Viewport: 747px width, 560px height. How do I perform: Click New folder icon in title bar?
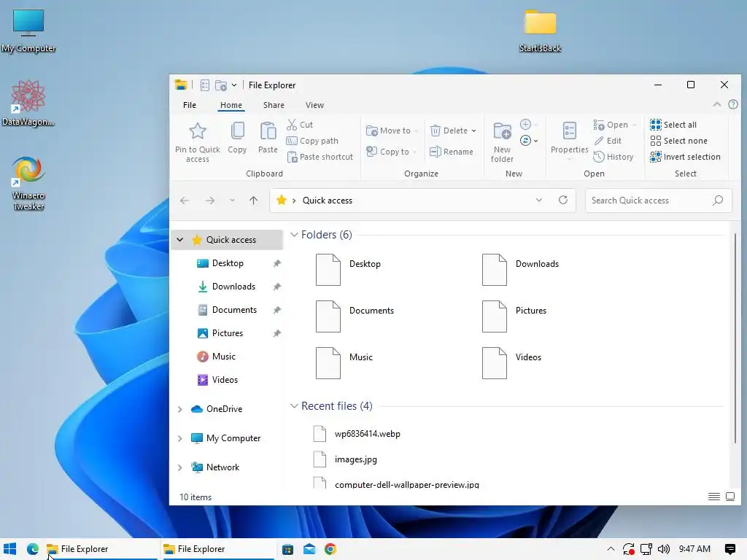[220, 85]
